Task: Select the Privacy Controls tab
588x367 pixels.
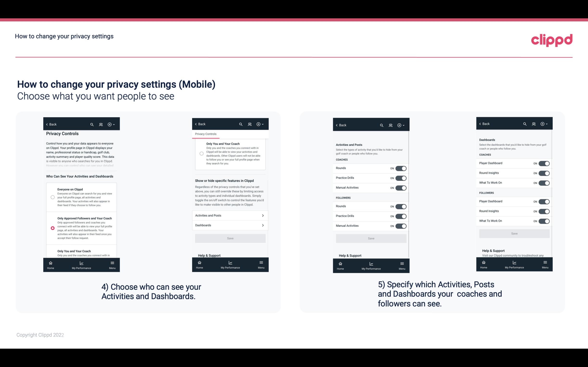Action: (x=206, y=134)
